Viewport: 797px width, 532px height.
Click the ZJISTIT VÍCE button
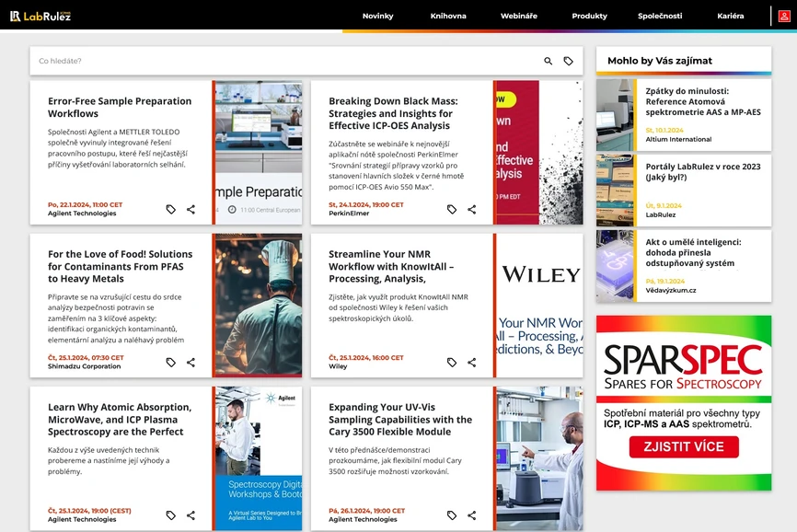(x=684, y=446)
